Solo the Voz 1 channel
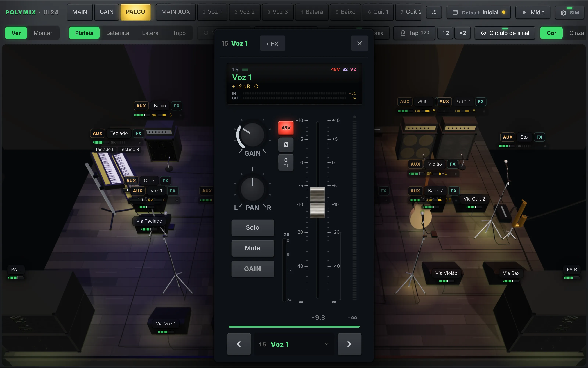588x368 pixels. [x=253, y=227]
